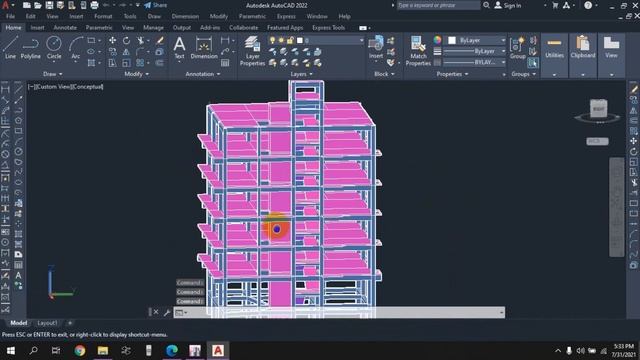The width and height of the screenshot is (640, 360).
Task: Switch to the Insert ribbon tab
Action: pos(37,27)
